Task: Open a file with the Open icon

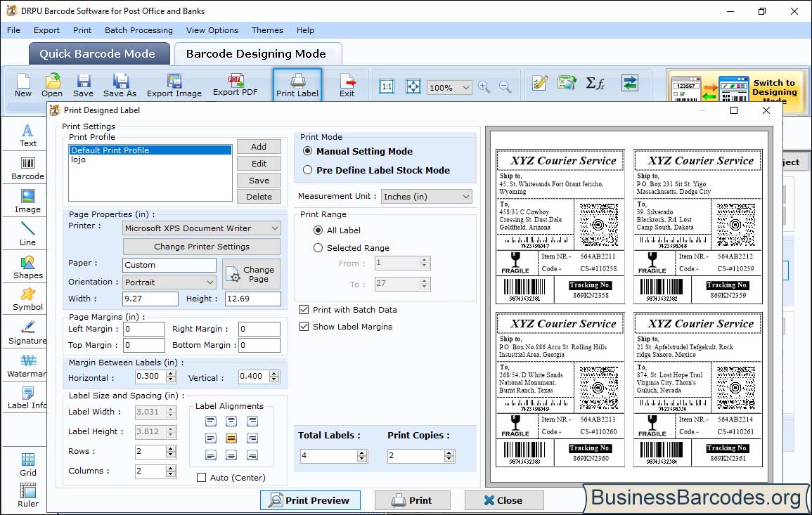Action: coord(52,86)
